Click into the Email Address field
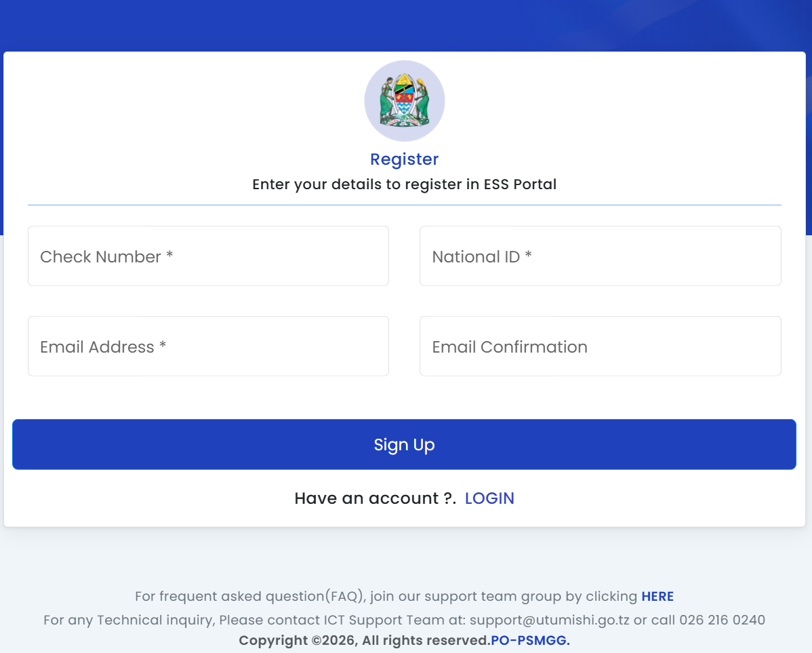Viewport: 812px width, 653px height. pos(208,347)
